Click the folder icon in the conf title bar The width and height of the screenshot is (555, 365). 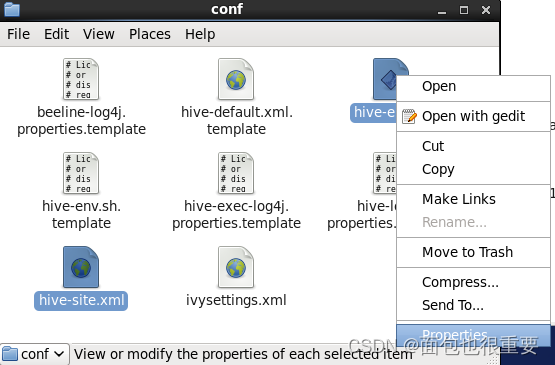[x=11, y=9]
